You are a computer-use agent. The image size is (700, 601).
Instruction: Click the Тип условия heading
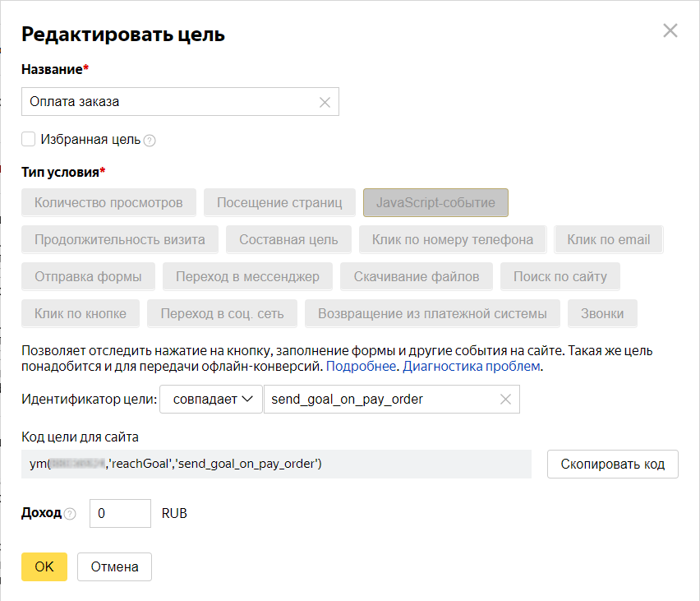63,172
